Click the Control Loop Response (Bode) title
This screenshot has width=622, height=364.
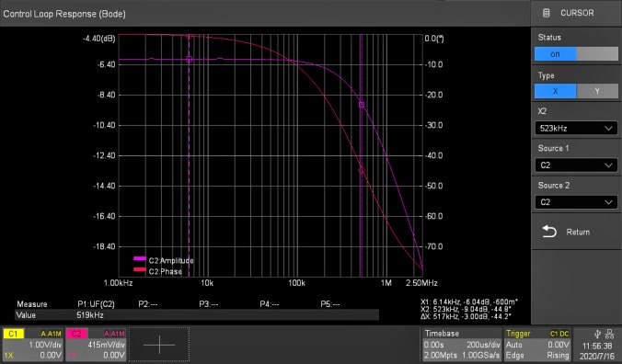coord(64,14)
